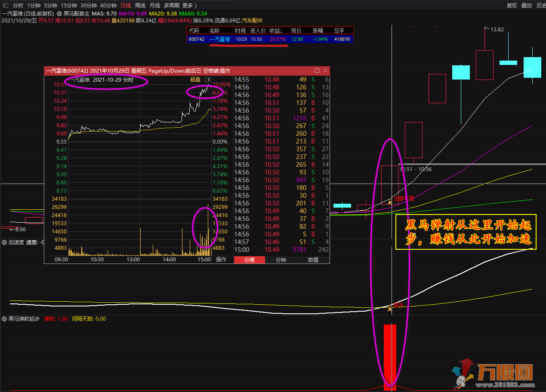The width and height of the screenshot is (546, 392).
Task: Expand the 更多 period options
Action: pyautogui.click(x=190, y=6)
